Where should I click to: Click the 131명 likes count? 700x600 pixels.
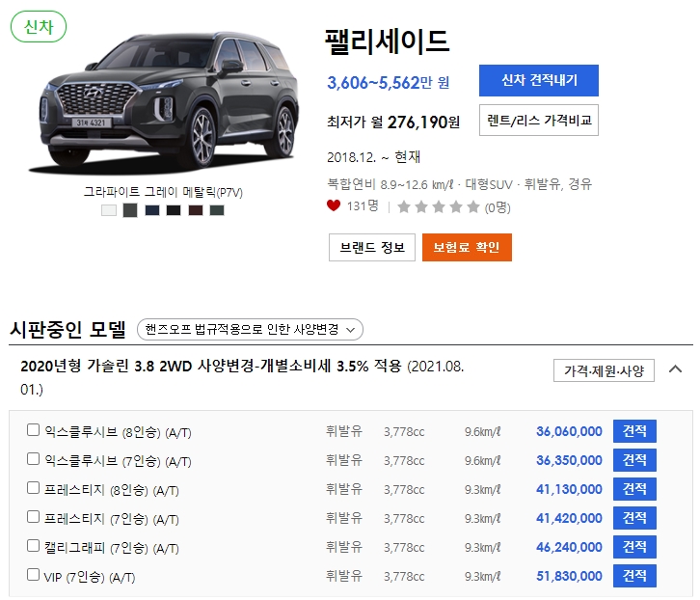[363, 206]
